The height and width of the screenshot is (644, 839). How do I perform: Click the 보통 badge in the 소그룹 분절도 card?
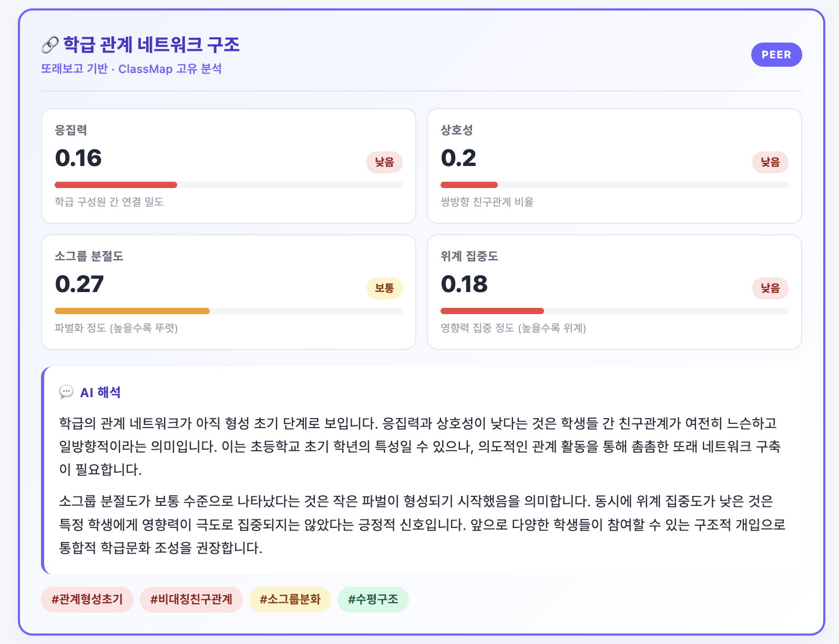click(384, 288)
